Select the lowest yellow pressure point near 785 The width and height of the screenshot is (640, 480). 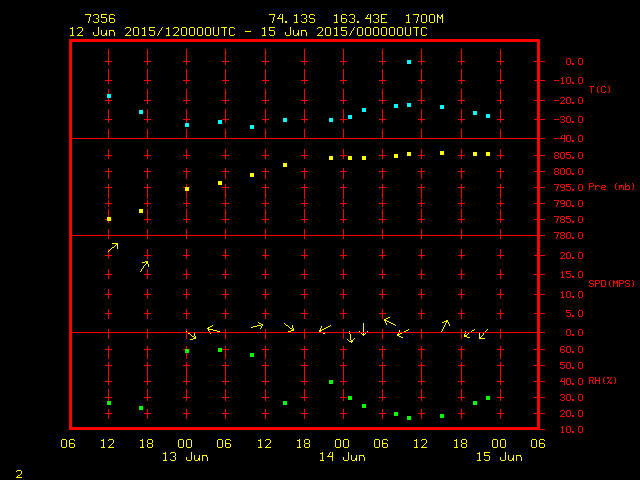109,219
